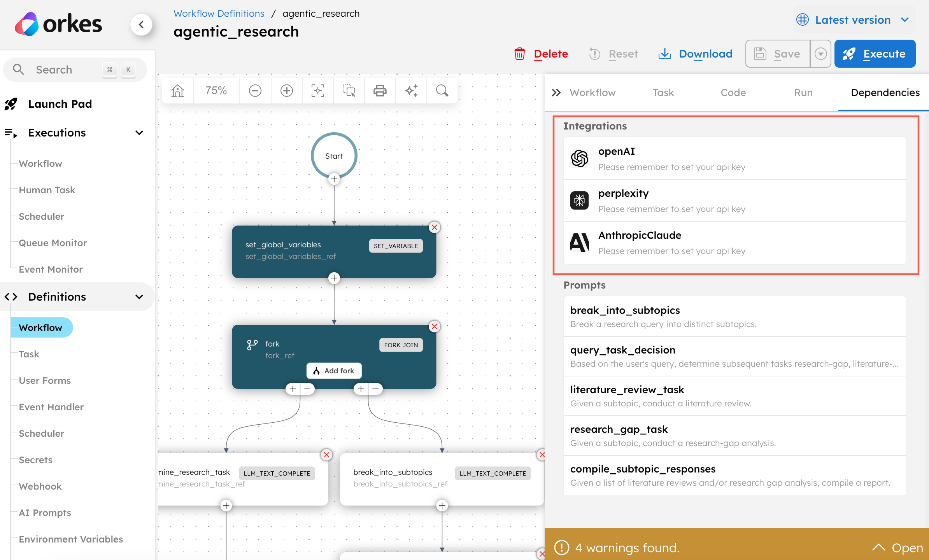Click the sidebar Search field
Screen dimensions: 929x560
(75, 70)
